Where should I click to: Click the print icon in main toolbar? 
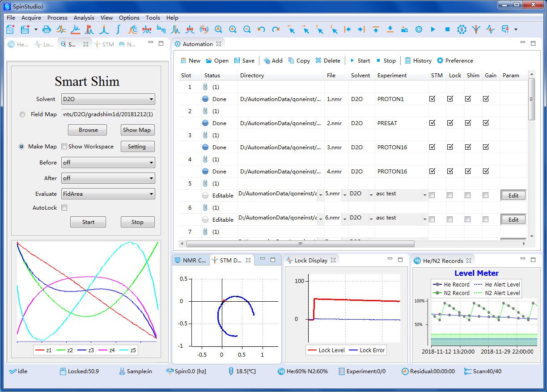point(47,30)
